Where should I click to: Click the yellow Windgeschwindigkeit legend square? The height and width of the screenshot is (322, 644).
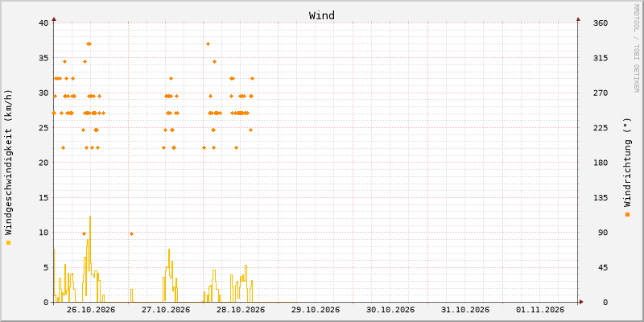click(8, 243)
